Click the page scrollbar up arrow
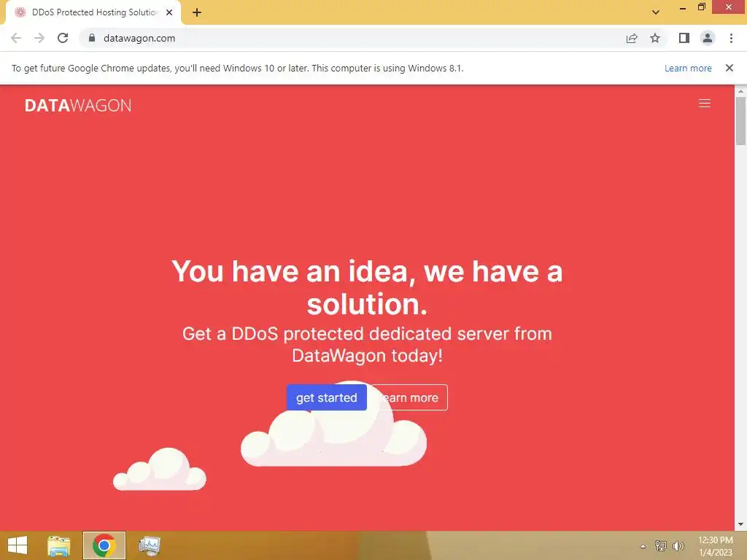The image size is (747, 560). tap(740, 91)
